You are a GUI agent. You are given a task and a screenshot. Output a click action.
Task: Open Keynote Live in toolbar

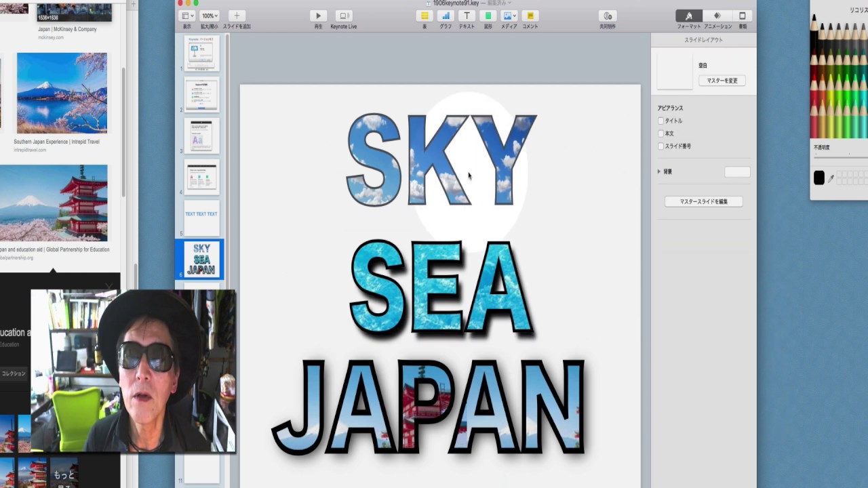pos(344,16)
